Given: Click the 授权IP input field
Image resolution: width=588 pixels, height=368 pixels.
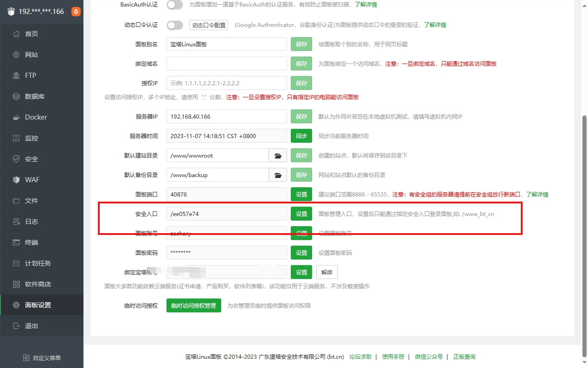Looking at the screenshot, I should coord(227,83).
